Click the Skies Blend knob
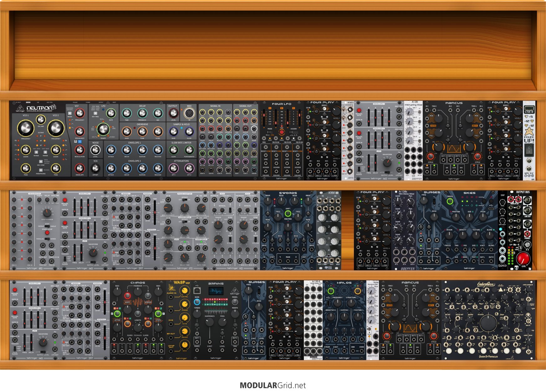Viewport: 546px width, 392px height. [x=490, y=236]
